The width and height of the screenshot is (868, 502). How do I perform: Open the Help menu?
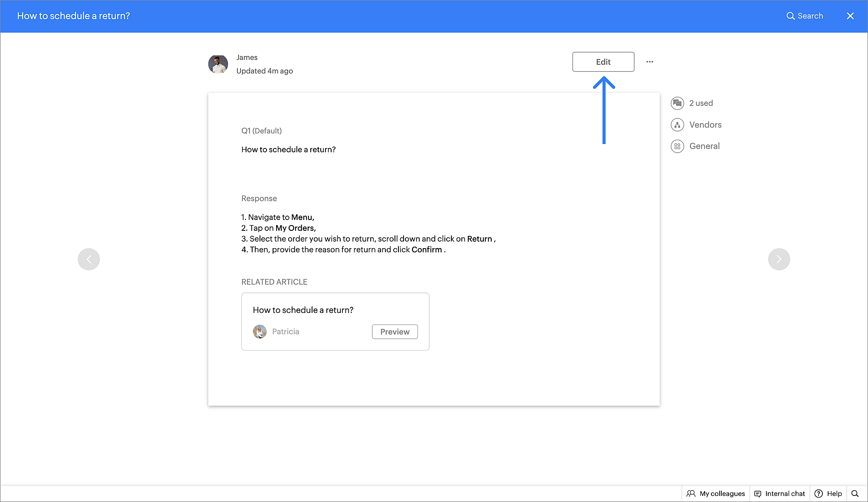[828, 493]
